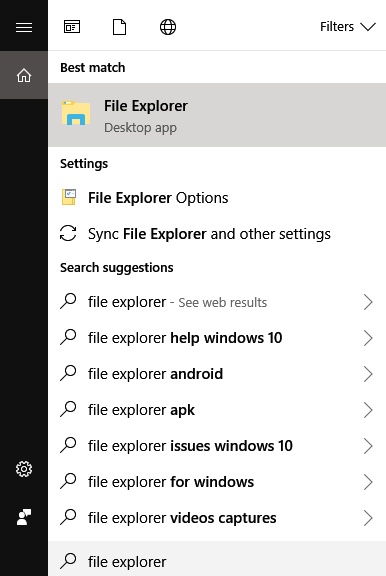386x576 pixels.
Task: Click search icon beside 'videos captures'
Action: (68, 516)
